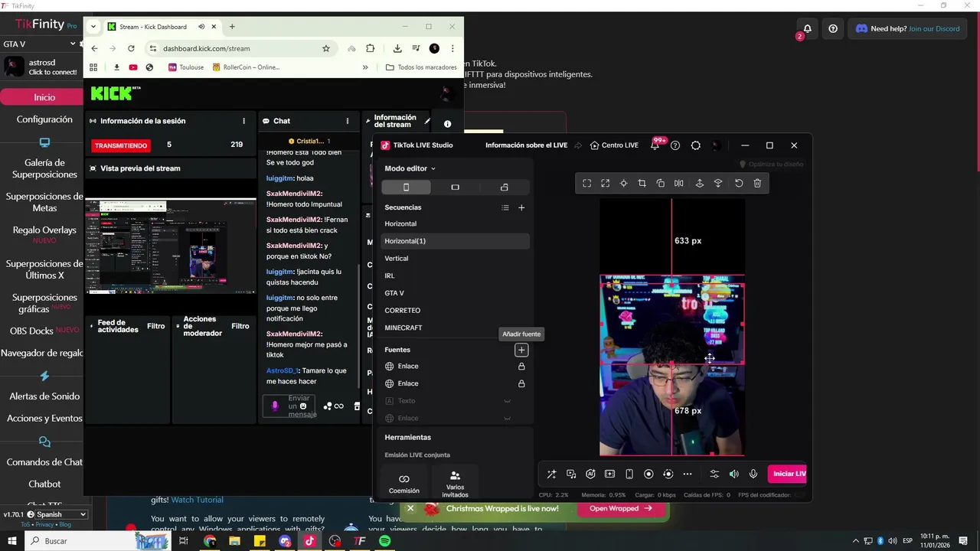Select the crop tool in canvas toolbar
This screenshot has width=980, height=551.
tap(642, 184)
